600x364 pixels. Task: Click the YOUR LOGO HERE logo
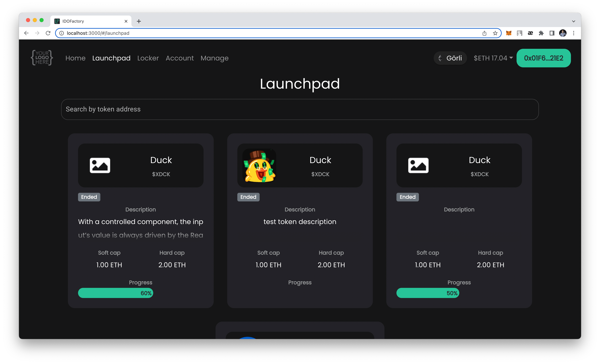(x=42, y=58)
